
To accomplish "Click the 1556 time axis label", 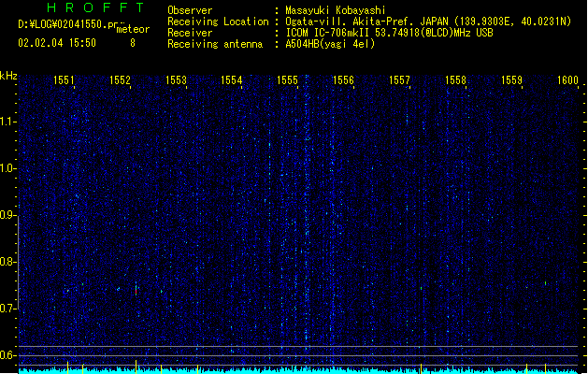I will pos(343,80).
